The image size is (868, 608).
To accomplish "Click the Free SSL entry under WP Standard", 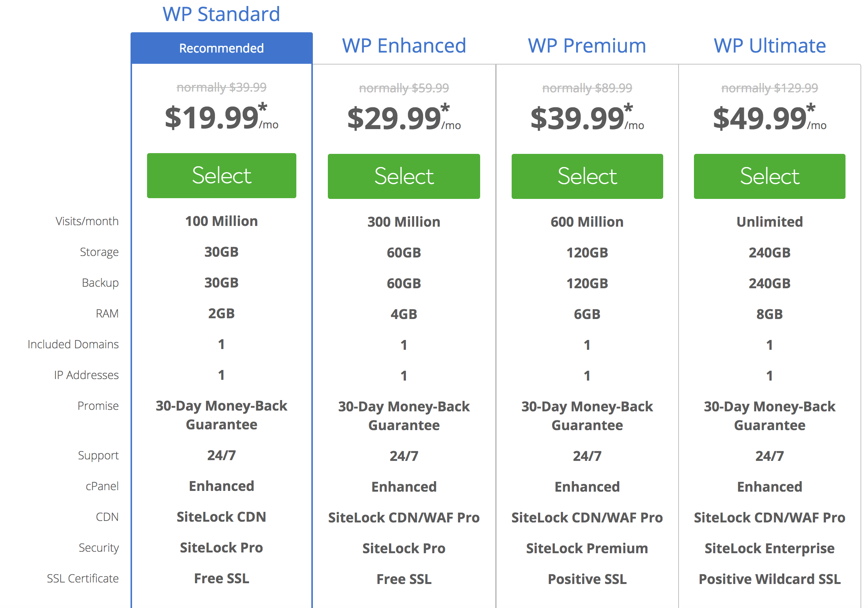I will (x=221, y=578).
